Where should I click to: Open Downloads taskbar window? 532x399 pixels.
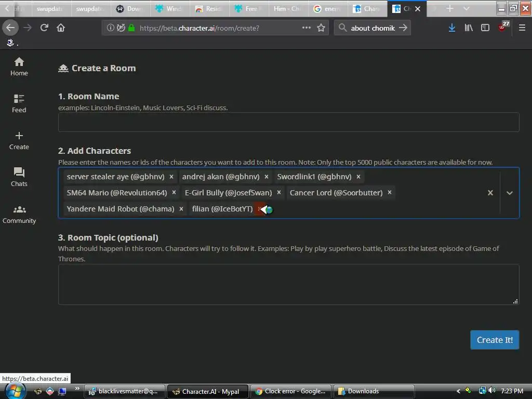click(x=374, y=391)
